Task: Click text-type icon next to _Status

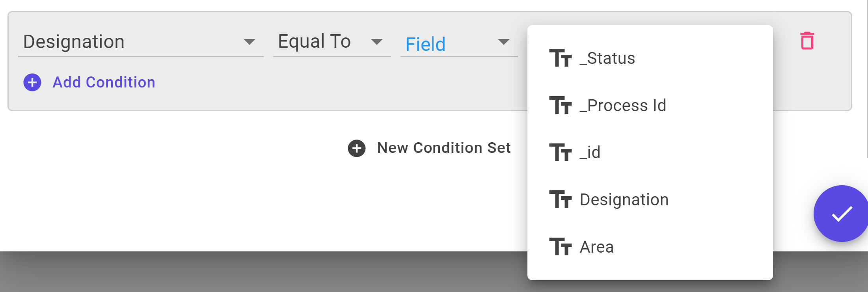Action: click(560, 58)
